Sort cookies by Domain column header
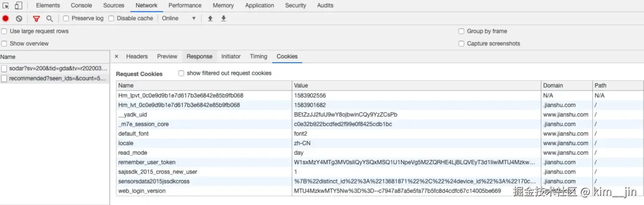The height and width of the screenshot is (205, 644). point(553,86)
